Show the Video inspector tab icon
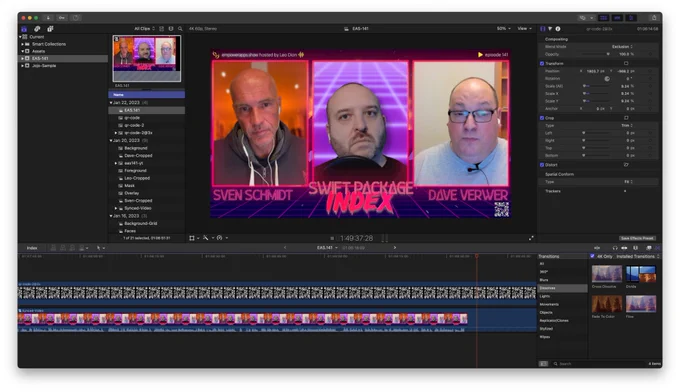680x392 pixels. 543,29
